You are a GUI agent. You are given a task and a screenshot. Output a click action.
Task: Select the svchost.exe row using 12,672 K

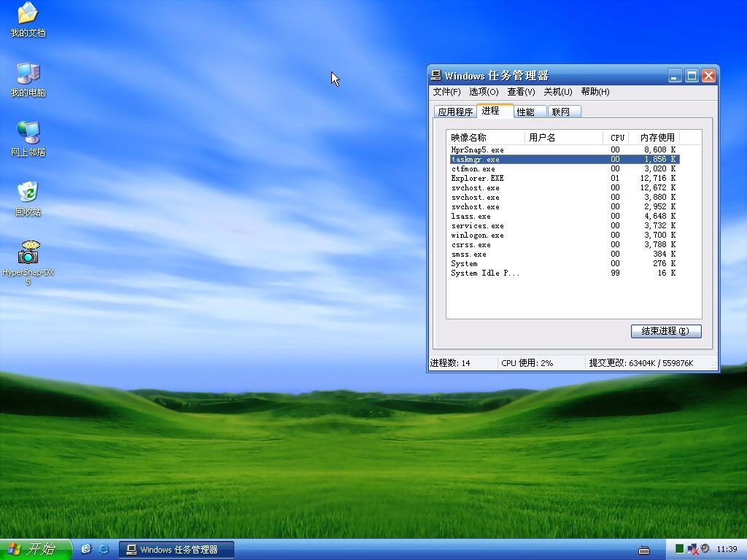coord(565,187)
